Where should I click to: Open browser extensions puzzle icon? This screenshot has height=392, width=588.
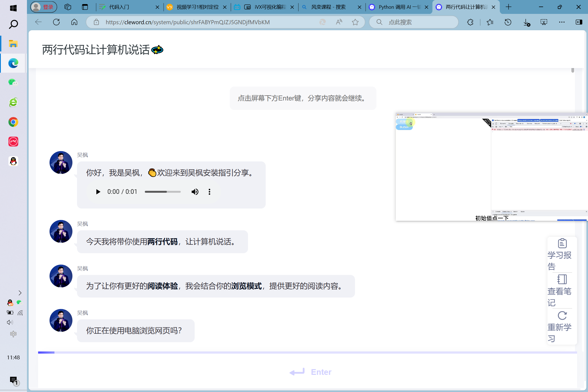pyautogui.click(x=470, y=22)
